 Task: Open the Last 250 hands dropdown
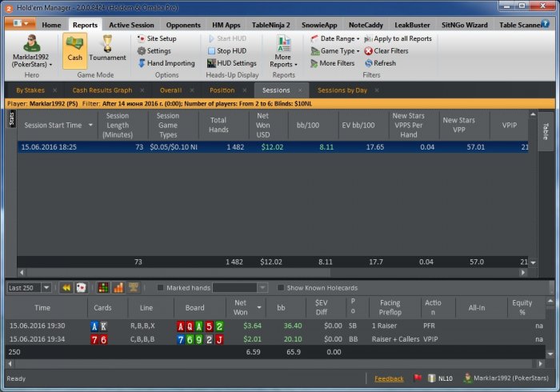(46, 288)
